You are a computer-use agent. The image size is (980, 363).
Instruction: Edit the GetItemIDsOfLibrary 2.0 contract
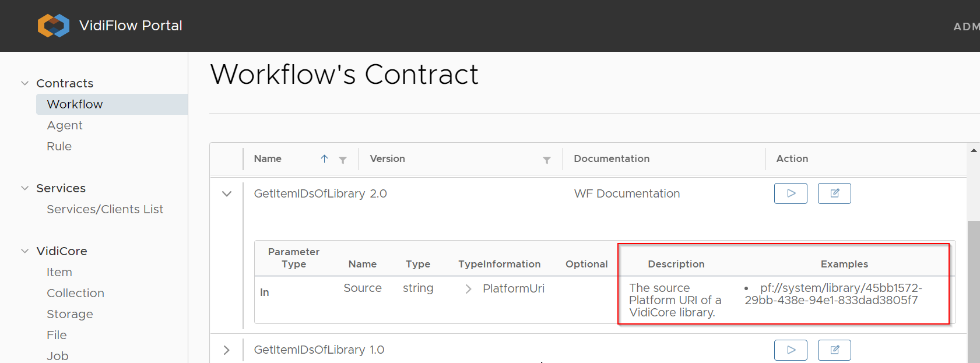(834, 193)
